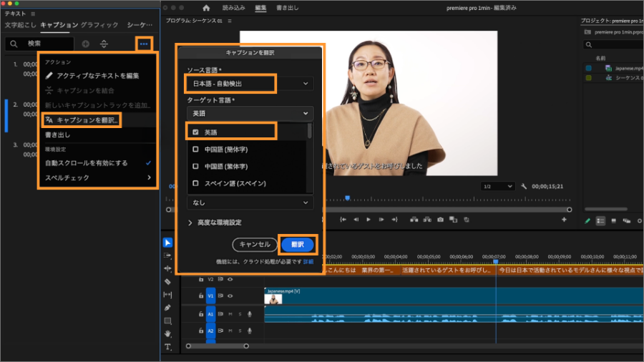The image size is (644, 362).
Task: Toggle V2 track eye visibility
Action: pyautogui.click(x=230, y=279)
